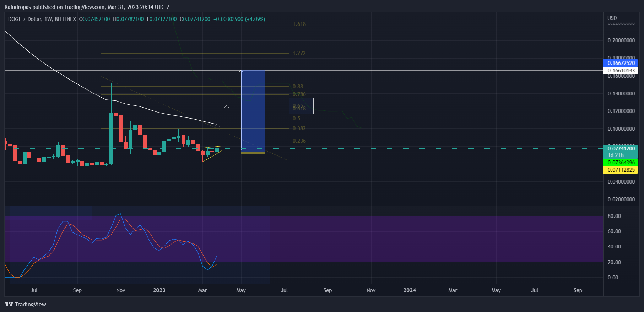The width and height of the screenshot is (644, 312).
Task: Click the 0.04000000 price scale value
Action: pyautogui.click(x=621, y=182)
